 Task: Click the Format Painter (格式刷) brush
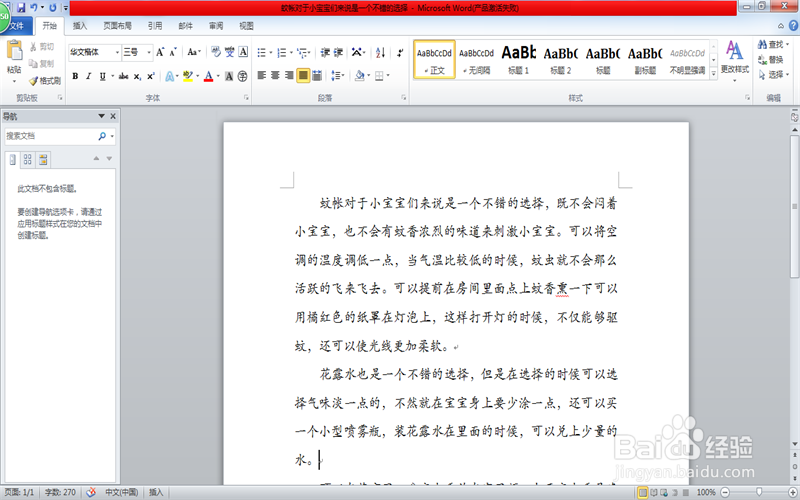34,81
